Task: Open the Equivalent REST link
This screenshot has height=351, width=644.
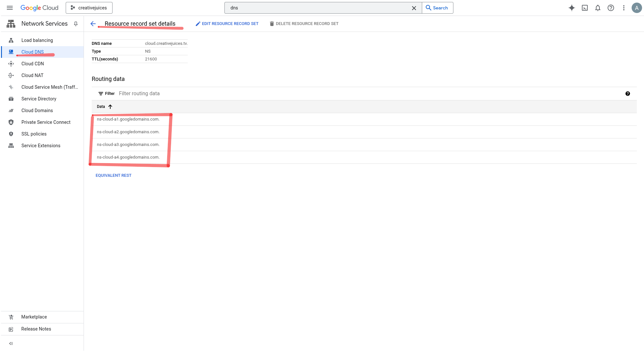Action: pos(114,175)
